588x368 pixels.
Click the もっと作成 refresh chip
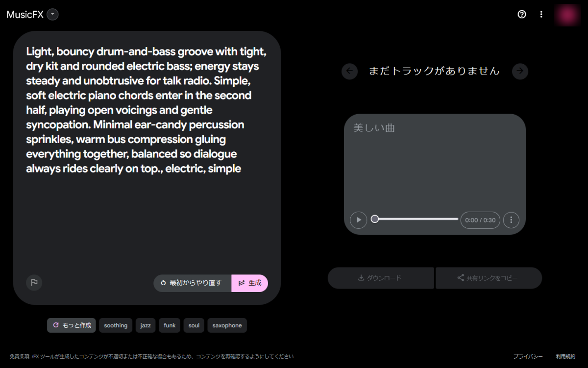[72, 325]
